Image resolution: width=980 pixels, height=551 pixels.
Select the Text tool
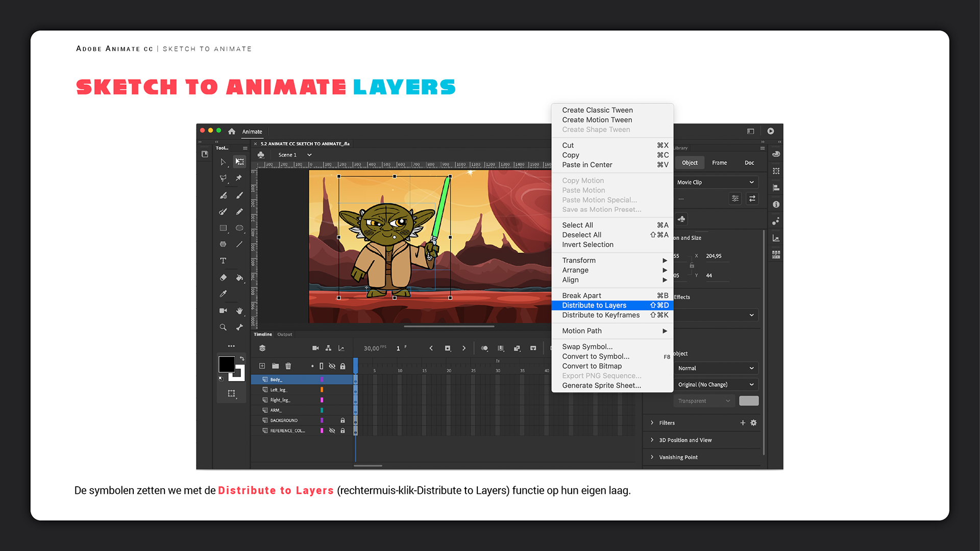[223, 261]
